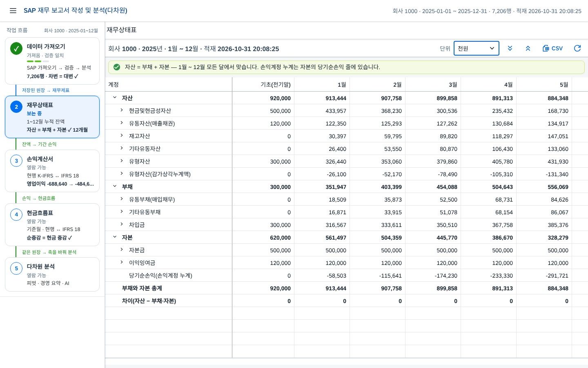This screenshot has height=368, width=588.
Task: Expand the 유형자산(감가상각누계액) row
Action: click(122, 174)
